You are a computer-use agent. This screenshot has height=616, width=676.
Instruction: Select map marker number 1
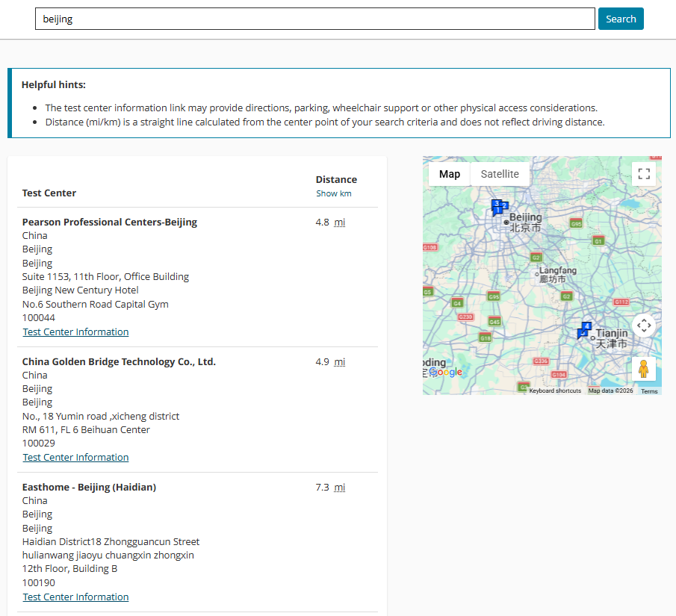(497, 211)
